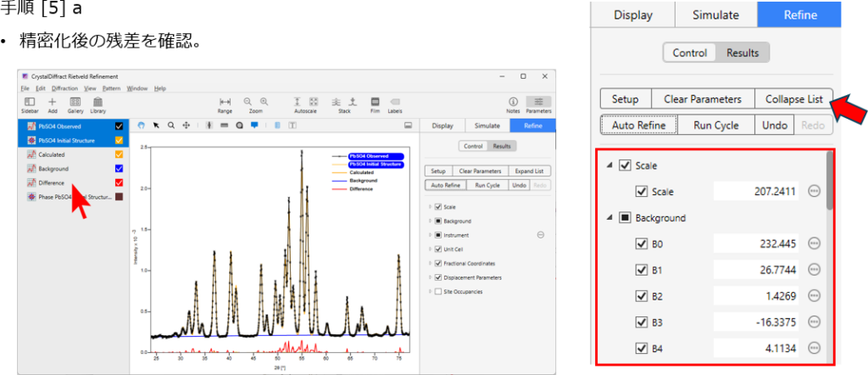Click the Collapse List button
Viewport: 868px width, 375px height.
tap(793, 99)
